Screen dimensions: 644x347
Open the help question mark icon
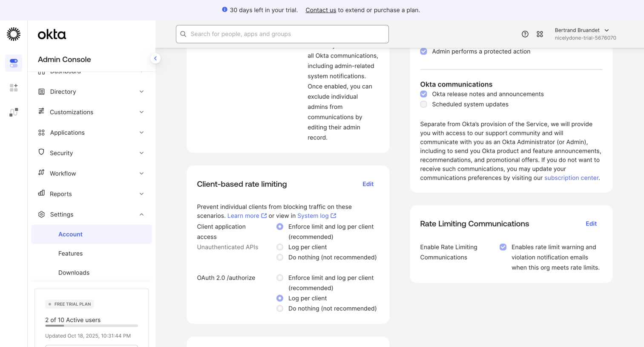(525, 34)
